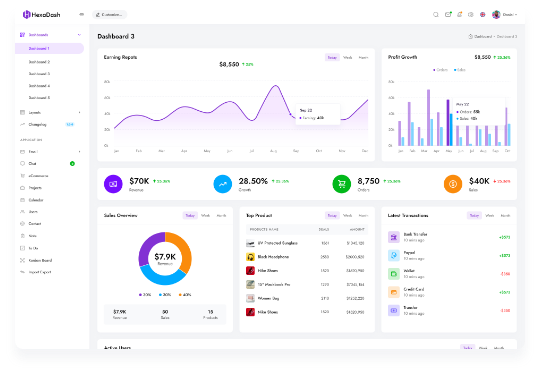Select Dashboard 4 in sidebar

click(39, 86)
